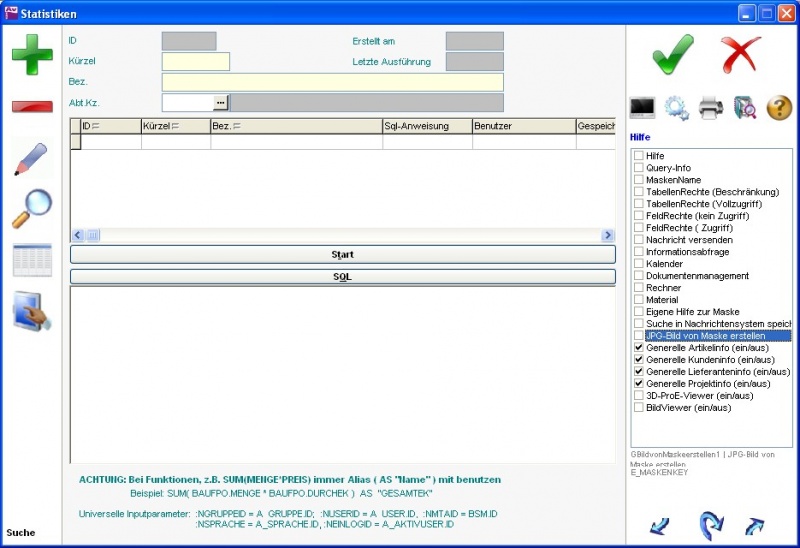Toggle the 3D-ProE-Viewer checkbox
Screen dimensions: 800x548
(x=639, y=396)
